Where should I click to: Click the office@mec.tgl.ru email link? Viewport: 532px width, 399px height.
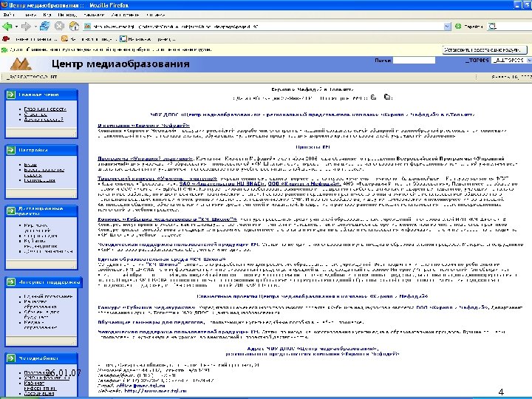pos(141,386)
